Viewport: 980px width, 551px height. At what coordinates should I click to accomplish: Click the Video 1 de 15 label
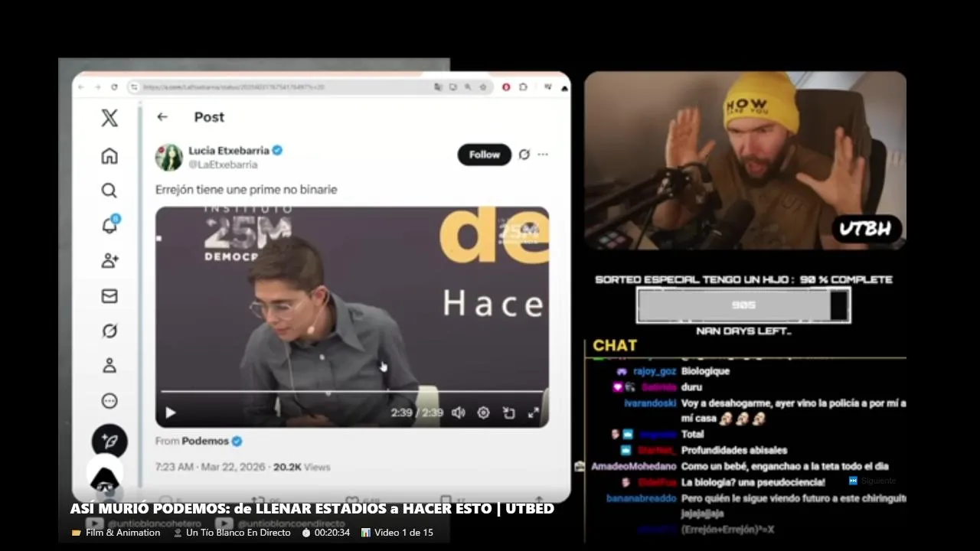click(403, 533)
